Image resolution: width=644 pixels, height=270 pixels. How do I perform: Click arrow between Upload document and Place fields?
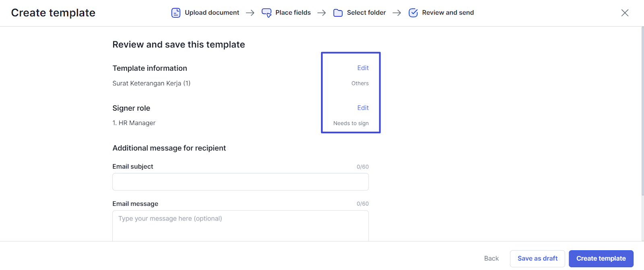tap(250, 13)
